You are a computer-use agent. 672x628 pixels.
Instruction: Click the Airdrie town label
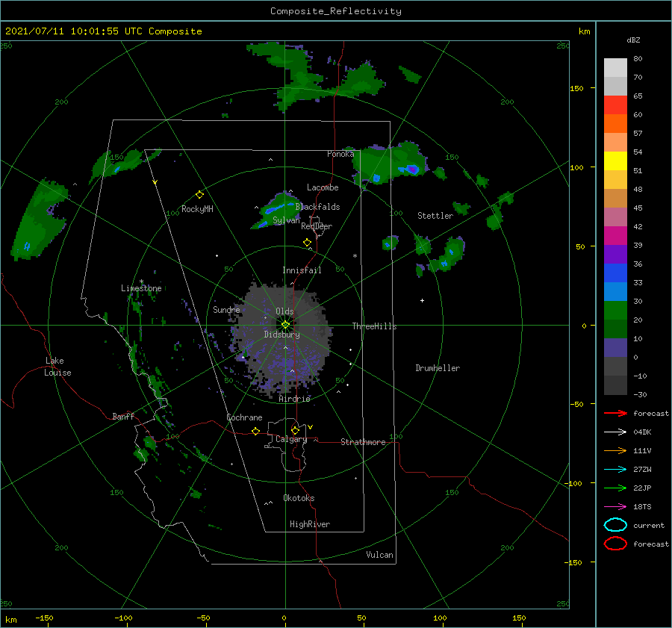(x=294, y=399)
